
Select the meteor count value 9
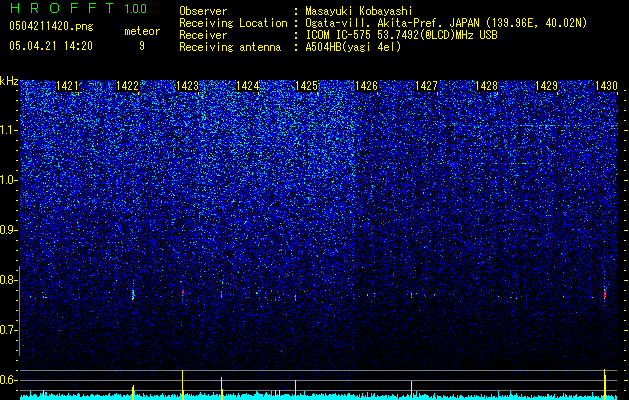(x=142, y=46)
